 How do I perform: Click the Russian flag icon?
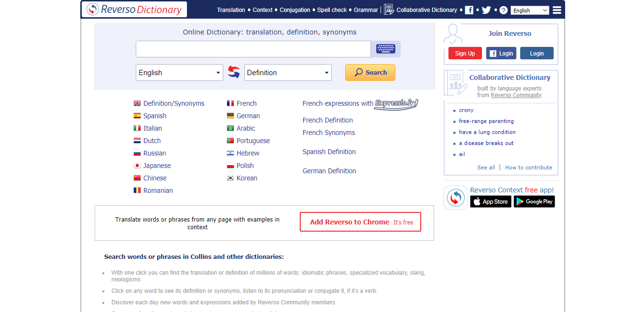(137, 153)
